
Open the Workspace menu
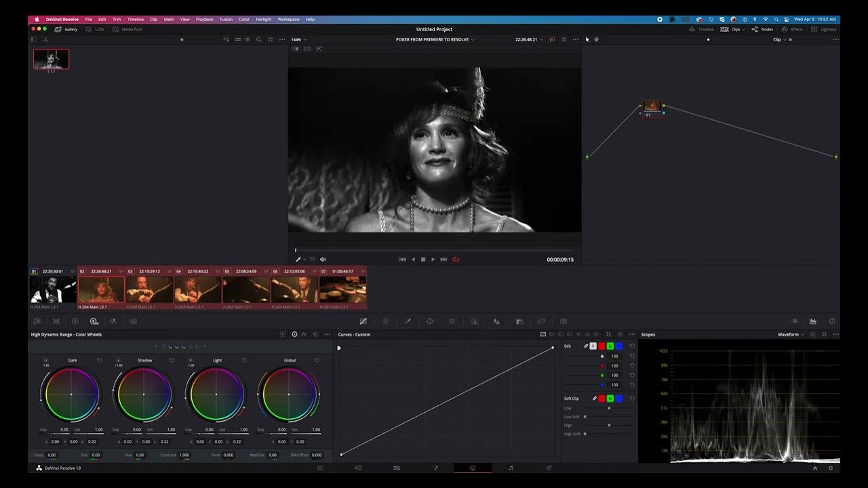288,19
